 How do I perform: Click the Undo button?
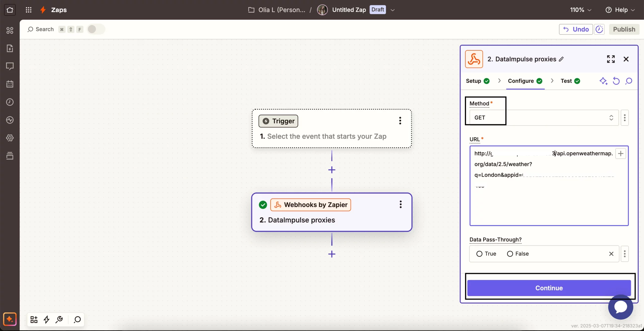pos(576,29)
